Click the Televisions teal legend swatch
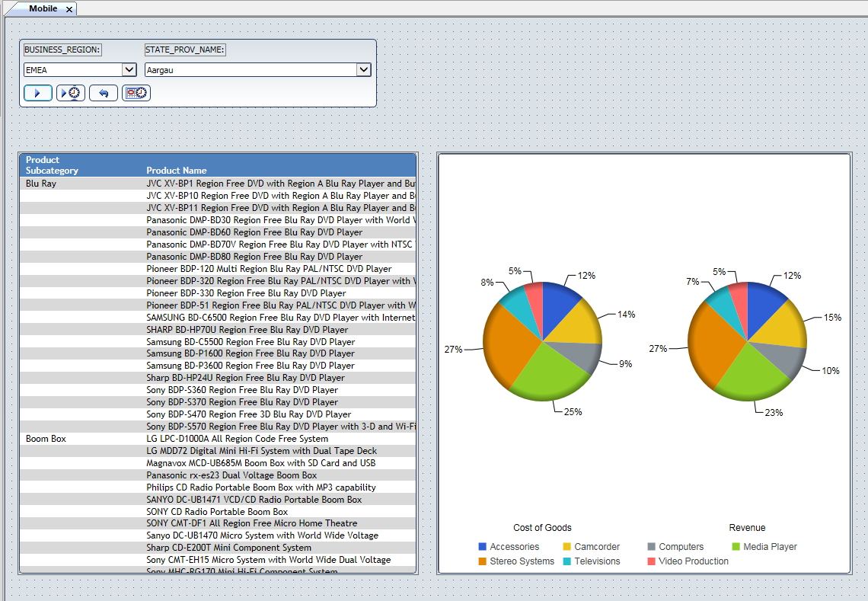 566,561
